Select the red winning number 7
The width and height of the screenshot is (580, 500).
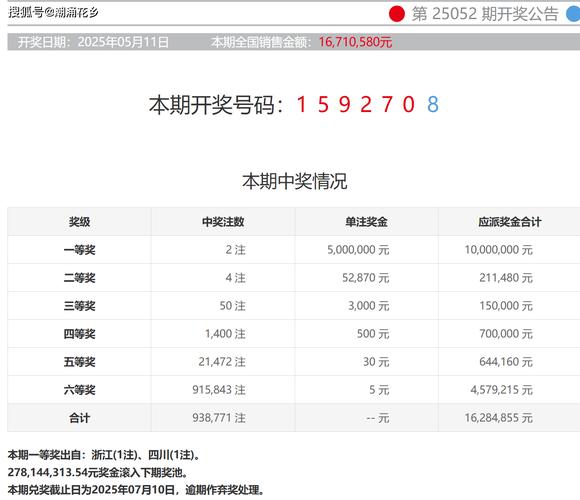point(387,105)
